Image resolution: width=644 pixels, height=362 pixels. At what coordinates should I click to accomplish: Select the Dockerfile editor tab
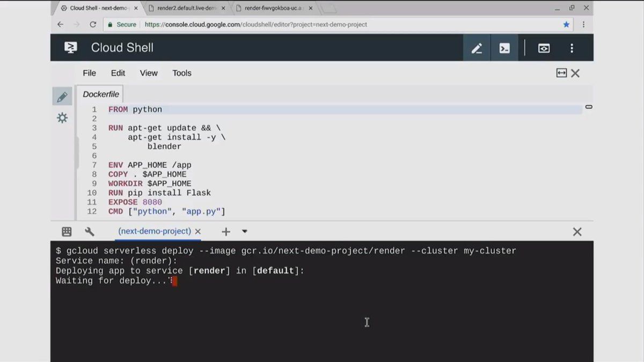101,94
